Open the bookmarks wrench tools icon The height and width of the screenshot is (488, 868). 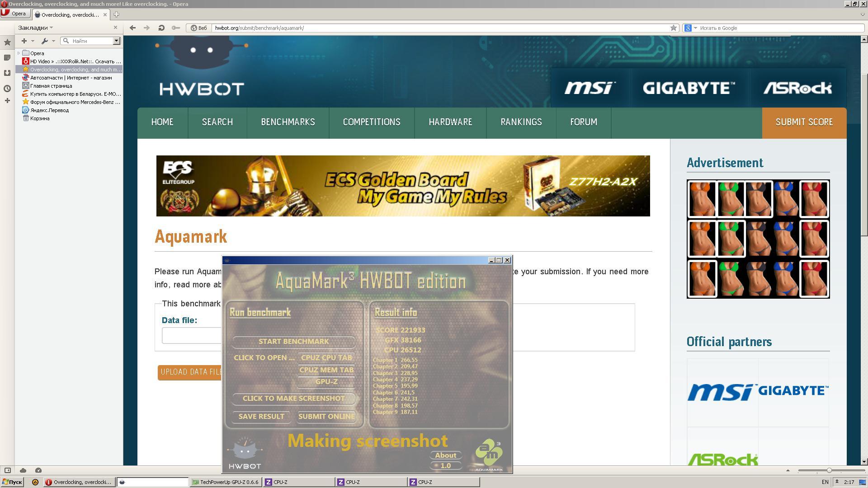tap(44, 41)
